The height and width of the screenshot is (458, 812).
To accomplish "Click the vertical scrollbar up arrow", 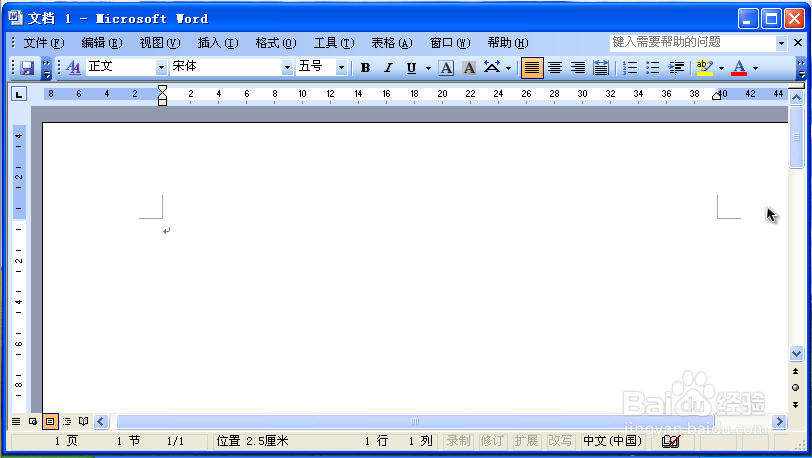I will pos(796,97).
